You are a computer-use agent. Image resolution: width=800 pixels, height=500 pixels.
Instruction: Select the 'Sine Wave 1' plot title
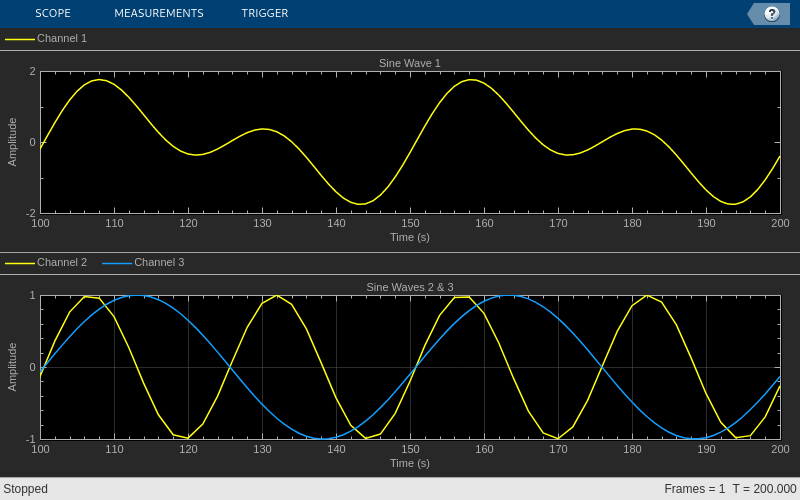[410, 63]
